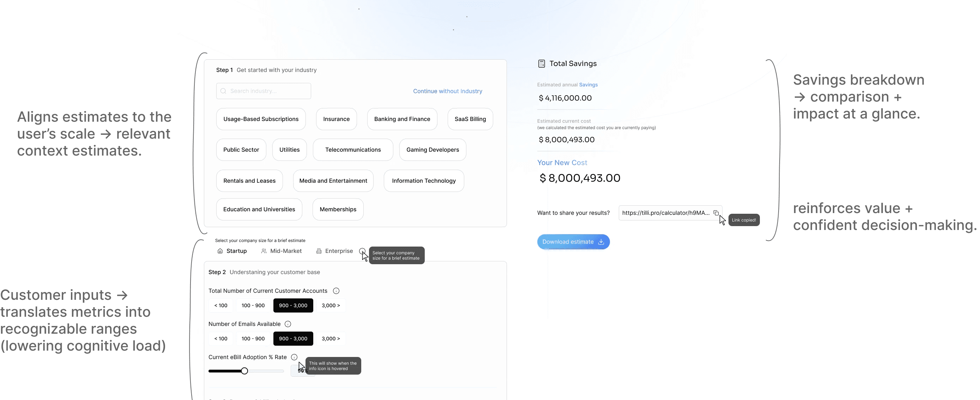Select Rentals and Leases industry

(249, 181)
